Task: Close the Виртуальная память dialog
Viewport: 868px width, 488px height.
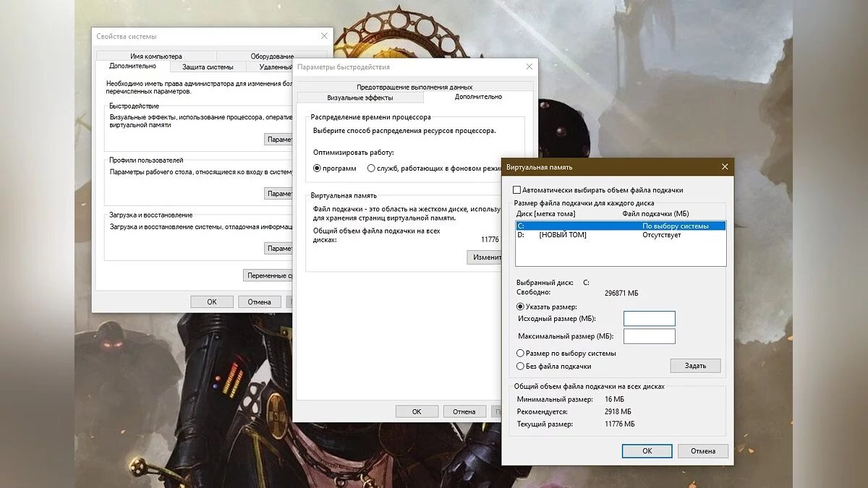Action: tap(725, 167)
